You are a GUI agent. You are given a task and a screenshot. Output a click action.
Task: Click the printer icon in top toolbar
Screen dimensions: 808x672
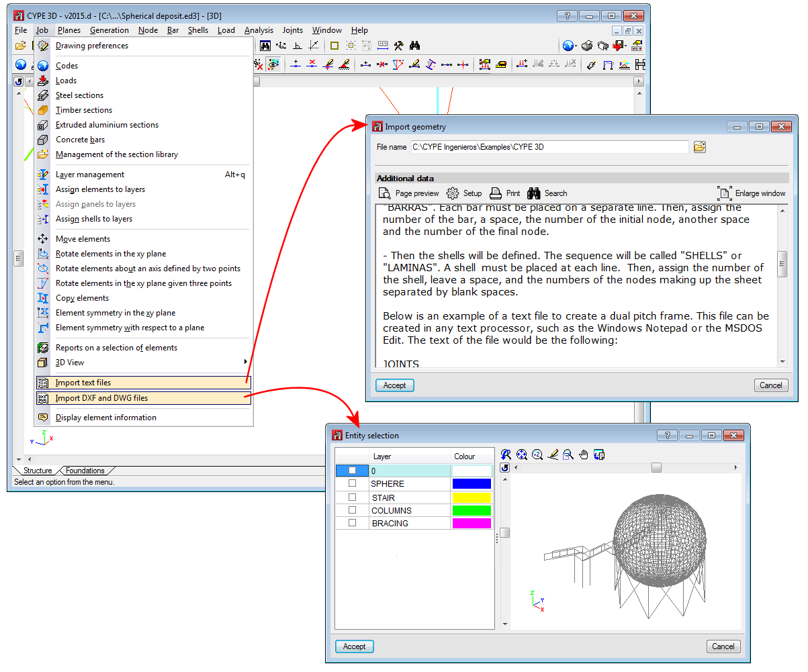(x=586, y=46)
